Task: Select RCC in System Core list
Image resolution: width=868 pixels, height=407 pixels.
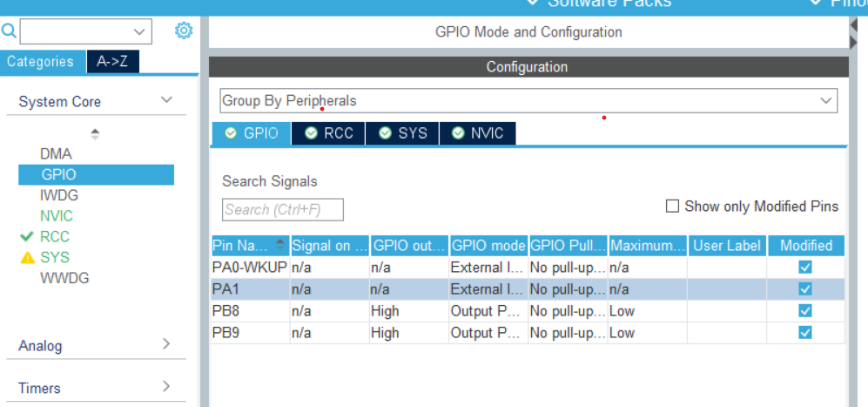Action: coord(55,237)
